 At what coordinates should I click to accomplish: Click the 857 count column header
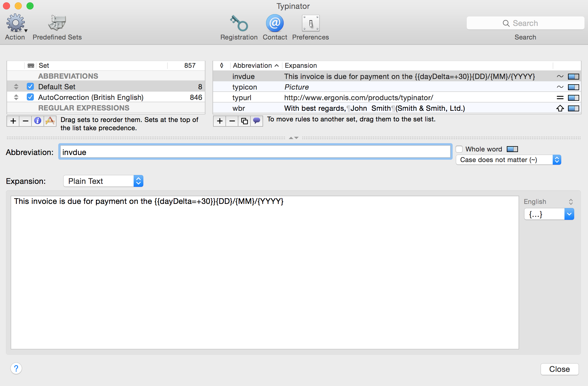(190, 65)
